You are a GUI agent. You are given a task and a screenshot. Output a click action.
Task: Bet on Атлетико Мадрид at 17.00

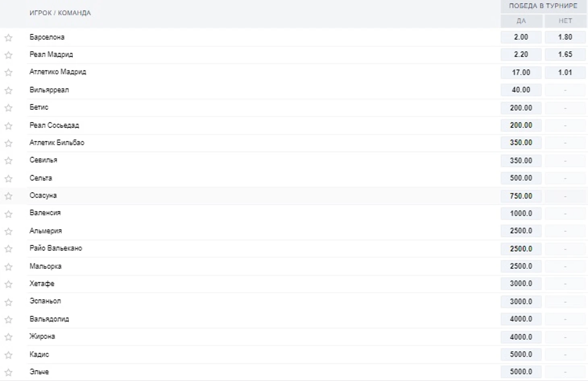pos(521,72)
